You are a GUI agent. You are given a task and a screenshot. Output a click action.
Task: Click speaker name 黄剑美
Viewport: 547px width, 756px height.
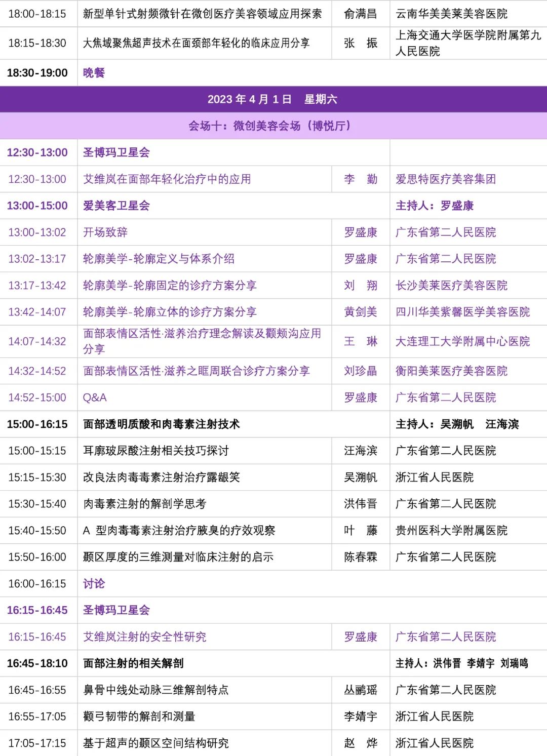pyautogui.click(x=360, y=312)
